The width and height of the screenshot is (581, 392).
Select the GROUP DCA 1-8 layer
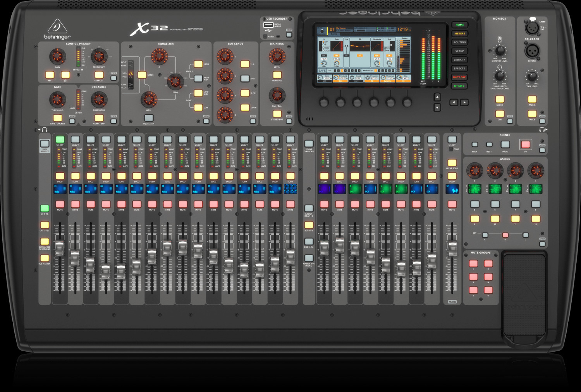point(309,208)
